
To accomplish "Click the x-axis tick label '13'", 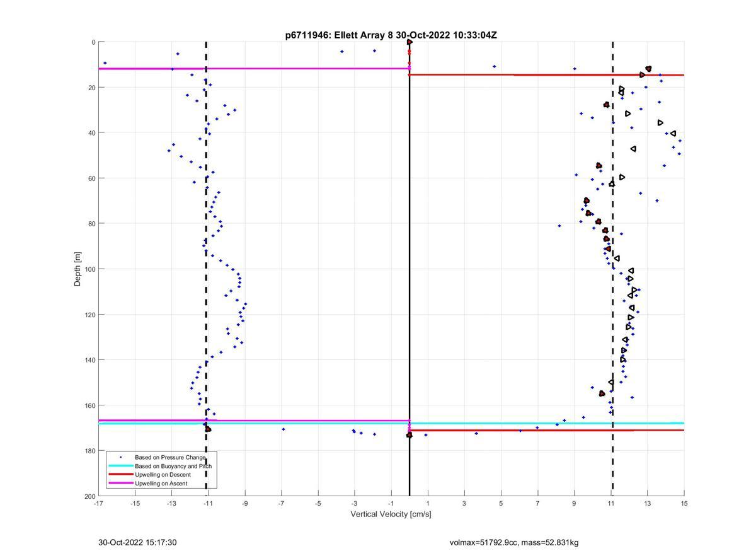I will tap(647, 504).
